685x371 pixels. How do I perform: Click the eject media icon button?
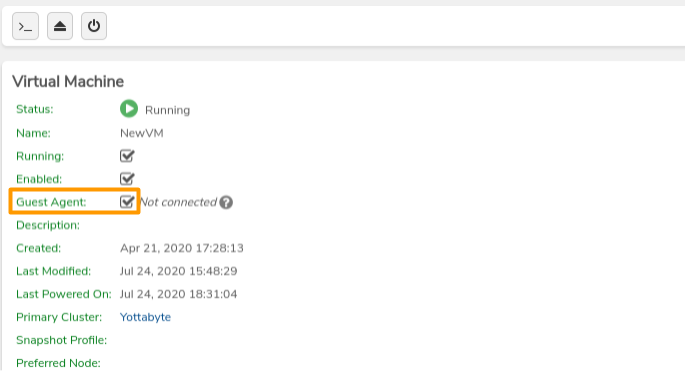60,26
